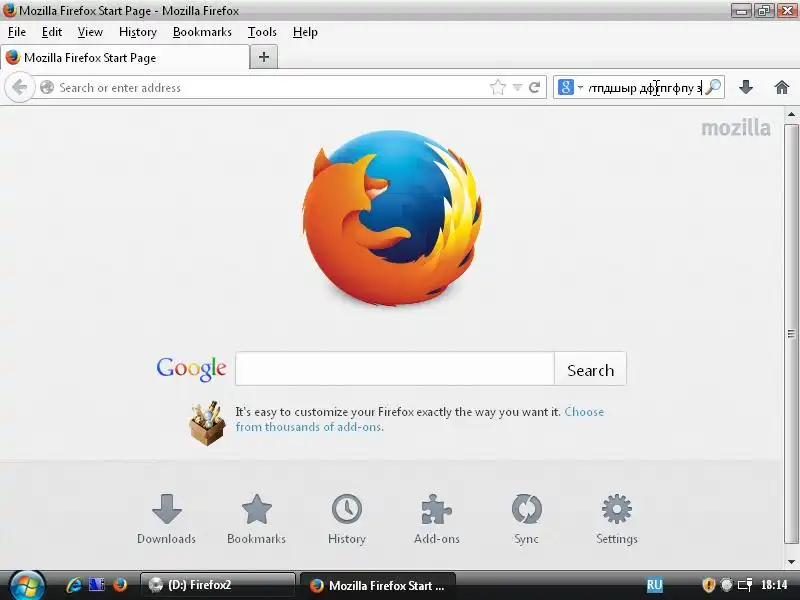Go to Home page via house icon

pos(782,87)
